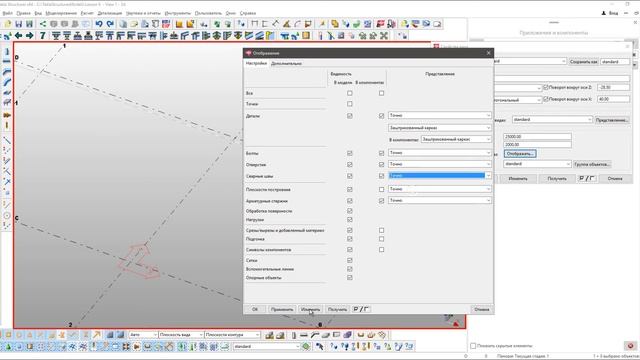
Task: Click Отмена in the Отображение dialog
Action: 482,309
